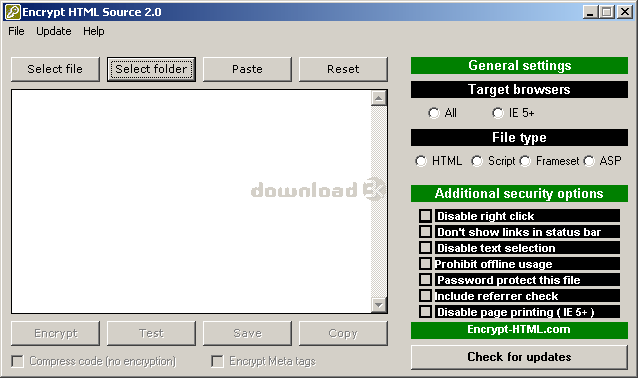The height and width of the screenshot is (378, 638).
Task: Click Check for updates button
Action: click(519, 357)
